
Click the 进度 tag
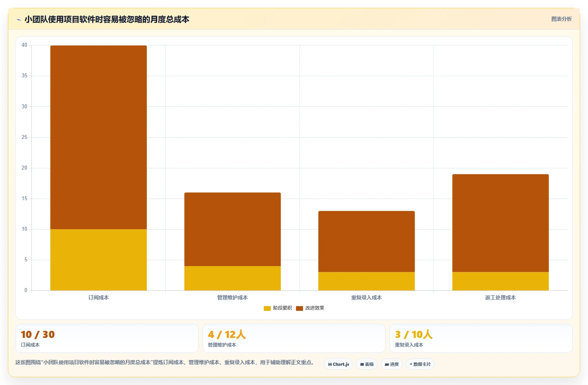[x=391, y=364]
